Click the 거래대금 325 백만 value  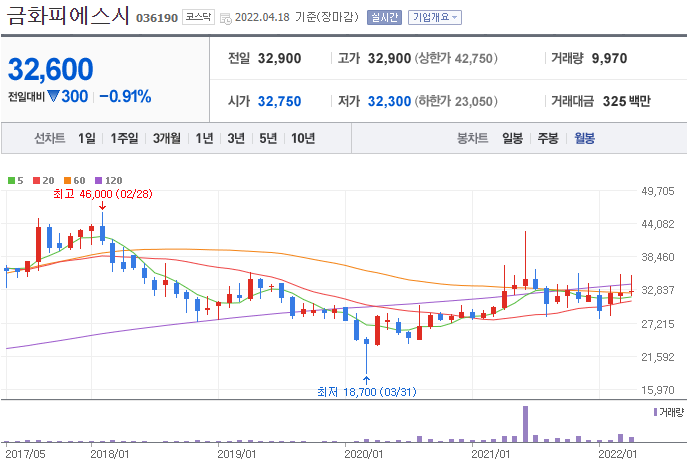(x=627, y=101)
